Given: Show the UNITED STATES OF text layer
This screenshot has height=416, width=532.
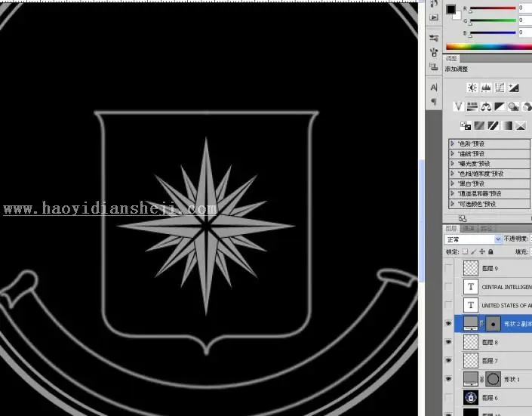Looking at the screenshot, I should 448,305.
